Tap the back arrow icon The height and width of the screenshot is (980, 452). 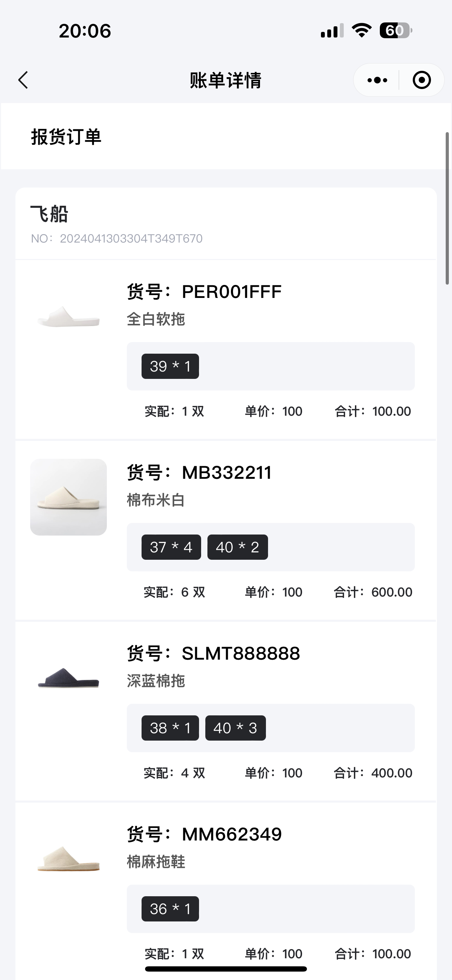tap(23, 80)
